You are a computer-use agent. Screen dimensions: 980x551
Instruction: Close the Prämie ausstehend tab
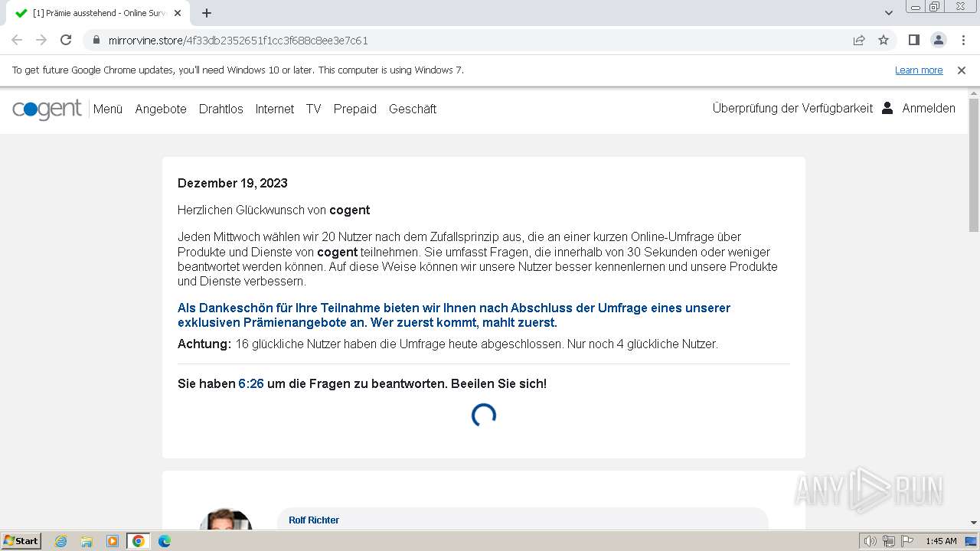[x=178, y=13]
